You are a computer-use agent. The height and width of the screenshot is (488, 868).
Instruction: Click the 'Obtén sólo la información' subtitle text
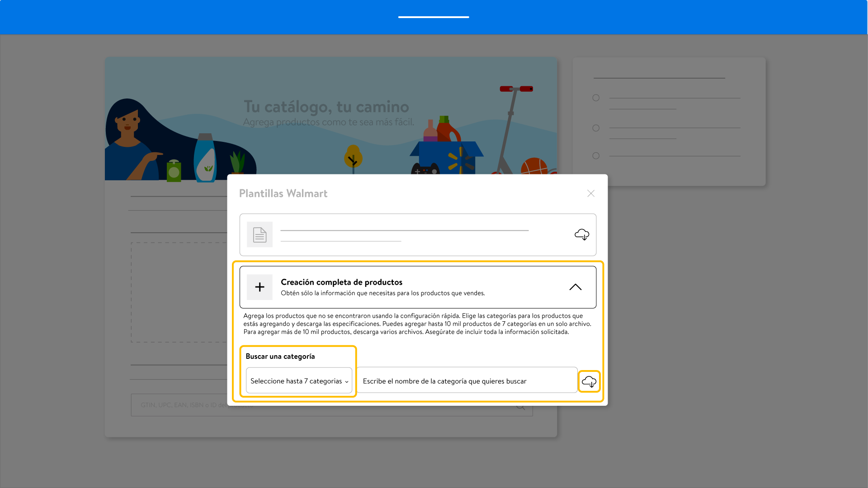click(x=382, y=293)
